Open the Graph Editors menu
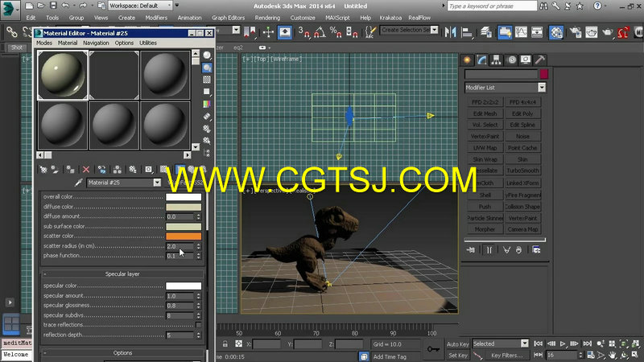Image resolution: width=644 pixels, height=362 pixels. (x=228, y=18)
